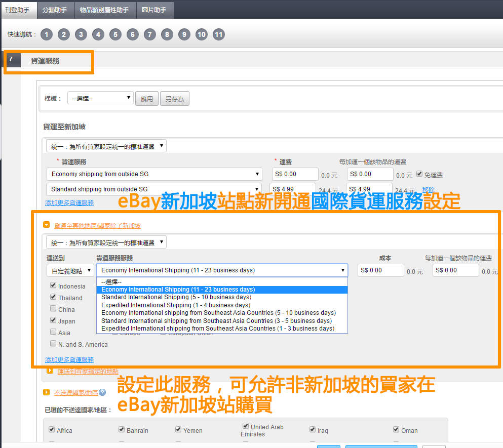Click 添加更多貨運服務 link under Singapore shipping
This screenshot has height=448, width=503.
69,202
